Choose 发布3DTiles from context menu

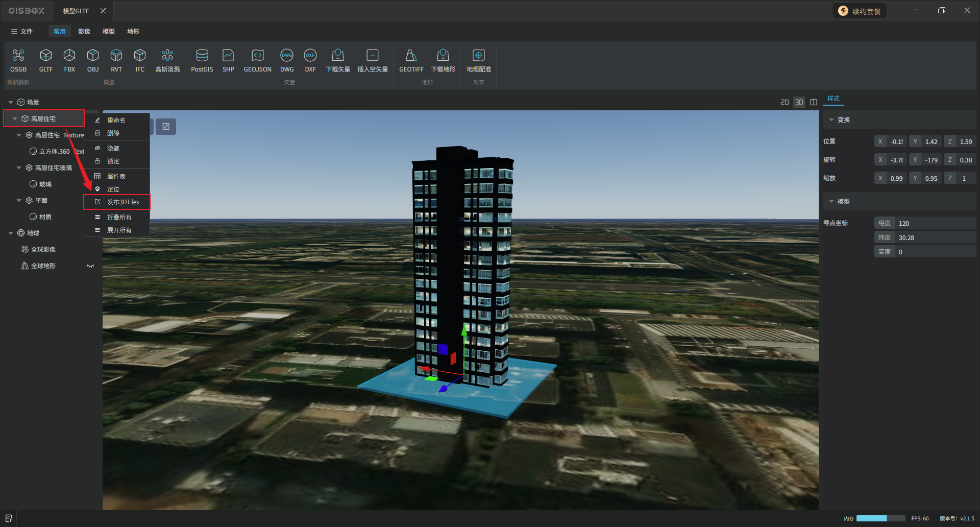(122, 202)
